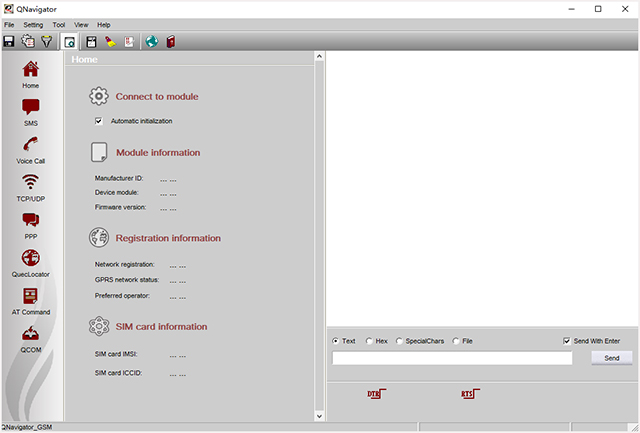
Task: Open the Tool menu
Action: tap(59, 25)
